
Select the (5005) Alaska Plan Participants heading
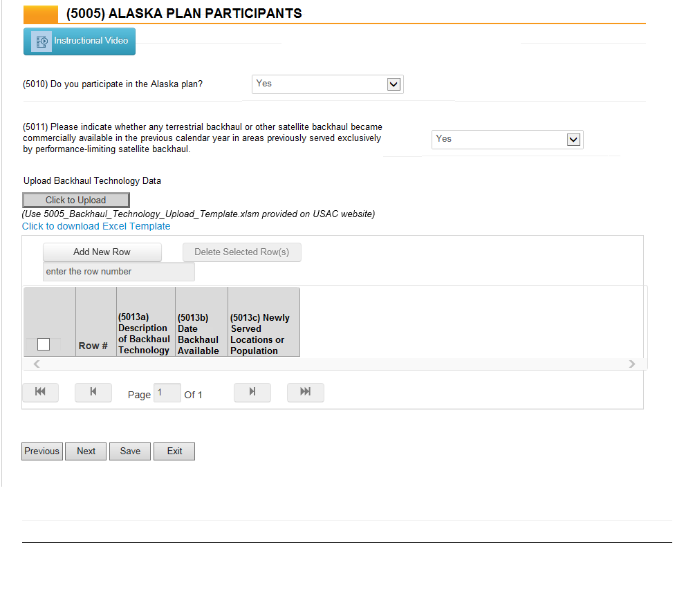[184, 13]
